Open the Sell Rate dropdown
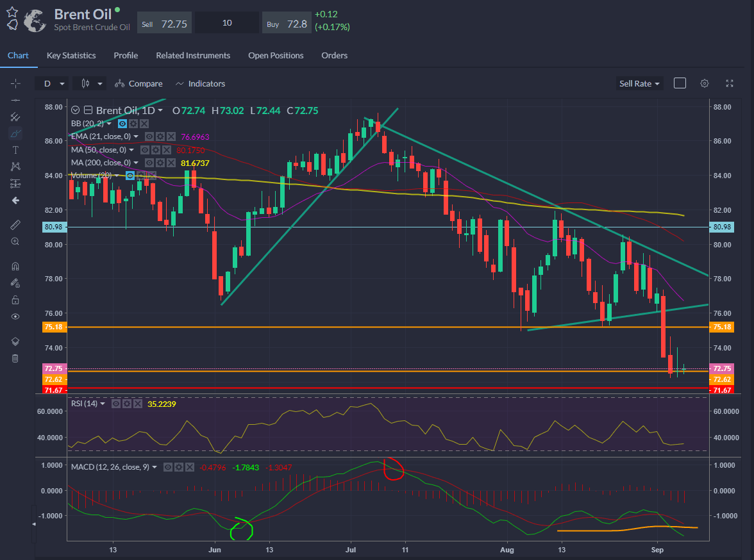 point(639,84)
